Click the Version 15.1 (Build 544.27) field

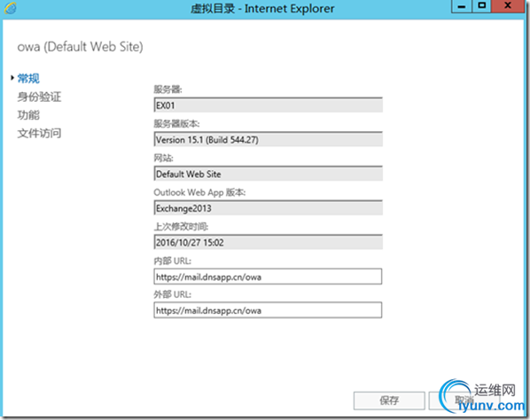tap(268, 139)
